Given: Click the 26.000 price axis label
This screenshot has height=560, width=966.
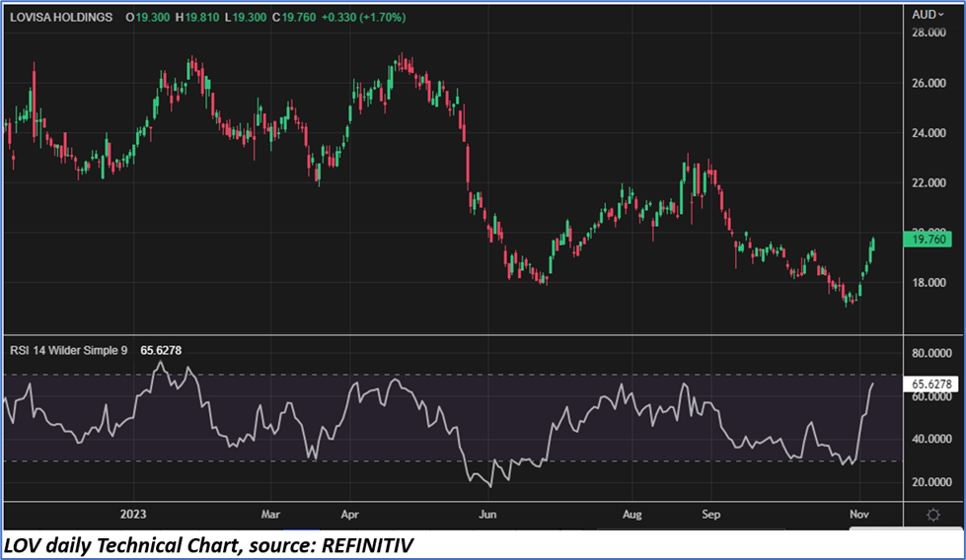Looking at the screenshot, I should pos(929,83).
